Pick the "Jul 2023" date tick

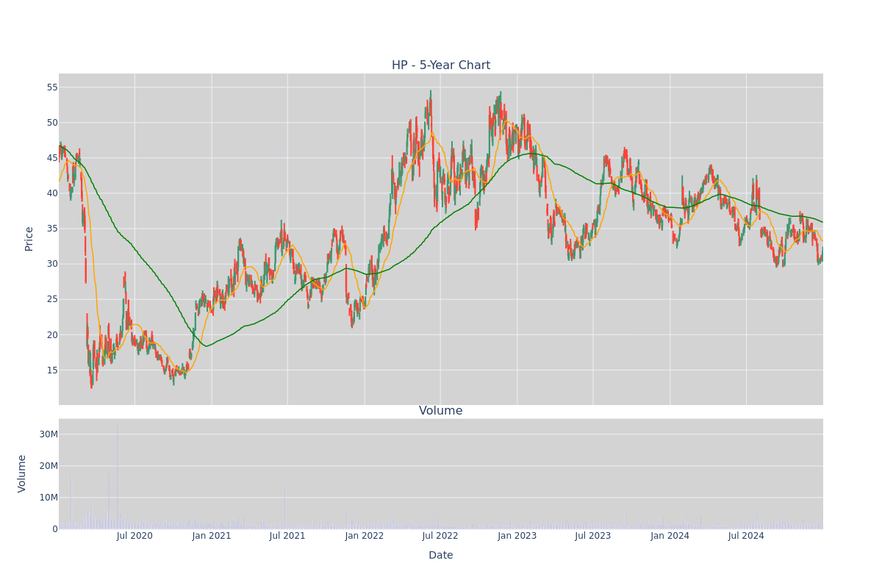[x=593, y=536]
